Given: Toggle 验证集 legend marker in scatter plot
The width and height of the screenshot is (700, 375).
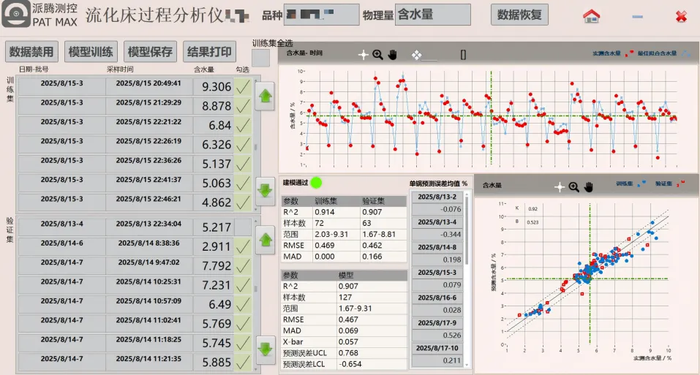Looking at the screenshot, I should point(681,183).
